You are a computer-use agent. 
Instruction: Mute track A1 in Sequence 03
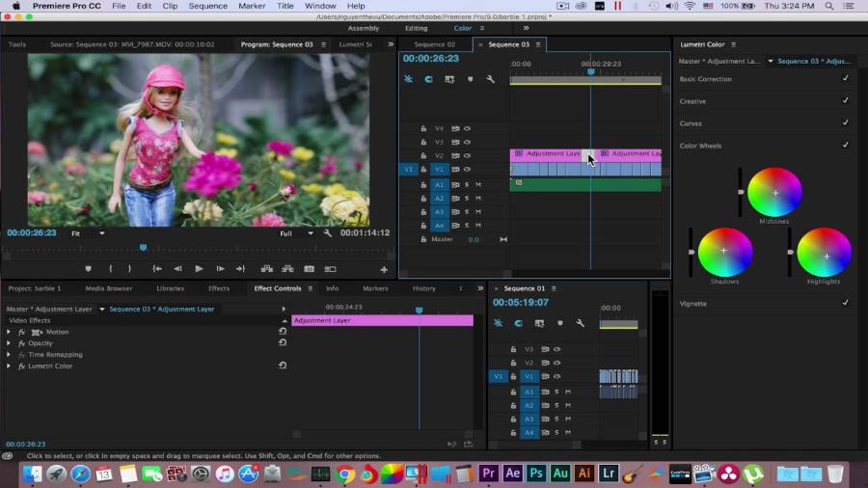coord(478,185)
